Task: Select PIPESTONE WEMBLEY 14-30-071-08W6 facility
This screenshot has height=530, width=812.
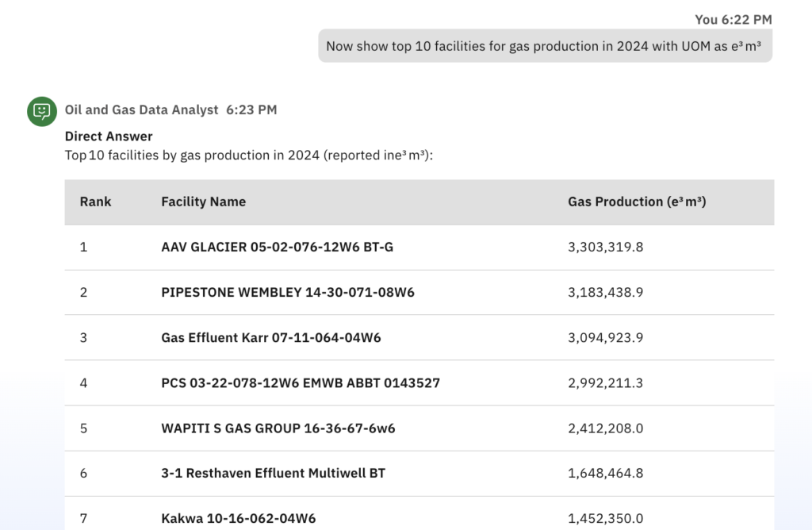Action: click(287, 292)
